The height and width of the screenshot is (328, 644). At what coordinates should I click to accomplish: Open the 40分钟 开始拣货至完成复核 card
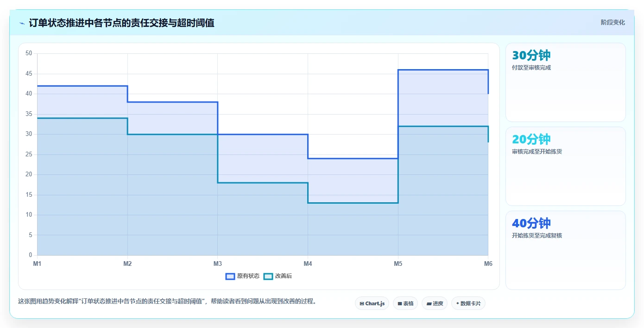(566, 251)
